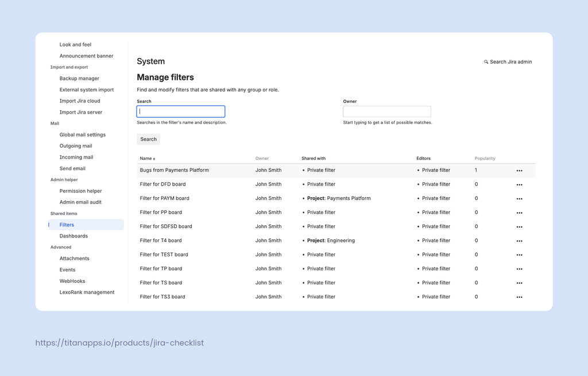Select the Filter for PAYM board name

coord(165,198)
